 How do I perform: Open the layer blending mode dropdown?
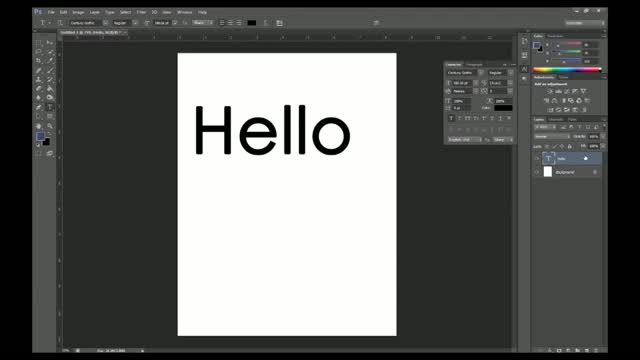[x=552, y=136]
